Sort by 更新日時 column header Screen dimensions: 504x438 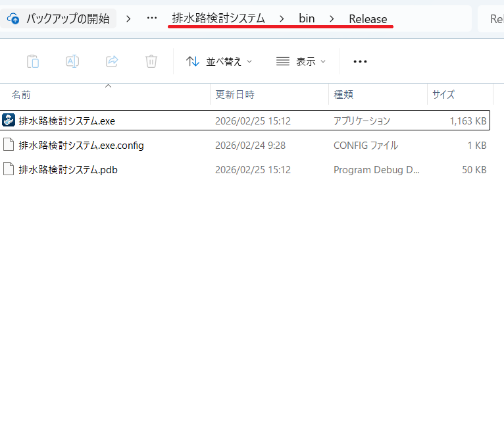coord(235,95)
